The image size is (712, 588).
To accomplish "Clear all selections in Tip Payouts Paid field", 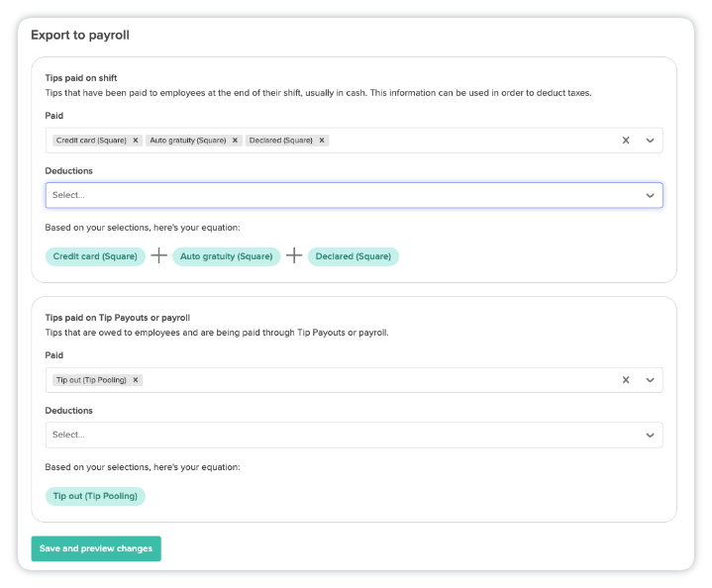I will click(x=626, y=380).
